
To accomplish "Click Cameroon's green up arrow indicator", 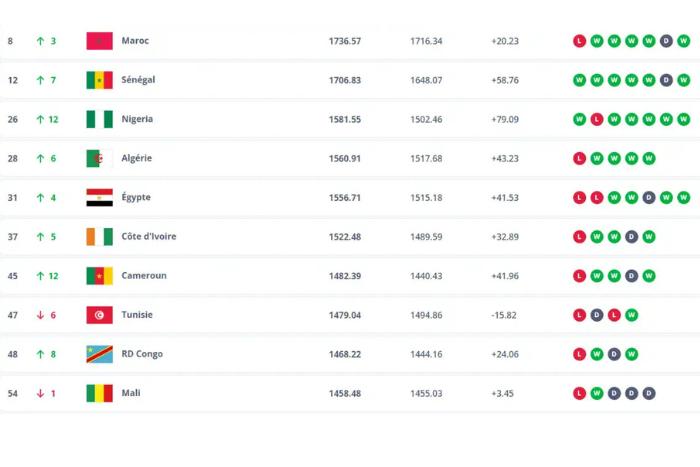I will tap(40, 276).
